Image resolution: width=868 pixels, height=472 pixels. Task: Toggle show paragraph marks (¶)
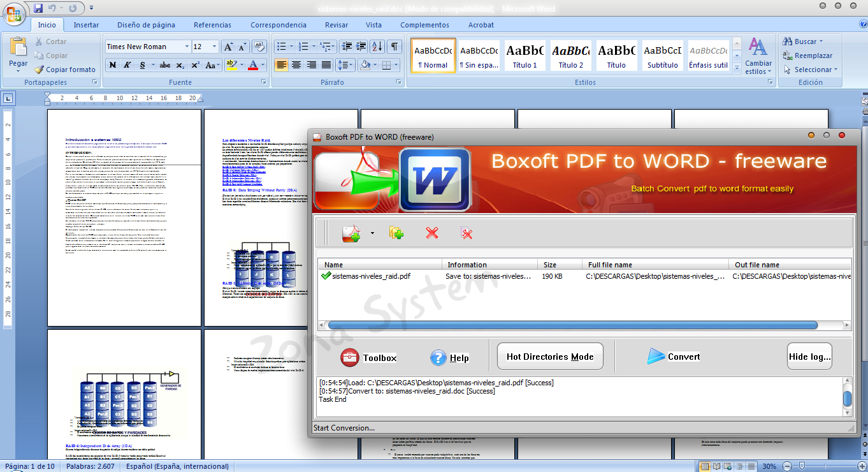click(394, 47)
